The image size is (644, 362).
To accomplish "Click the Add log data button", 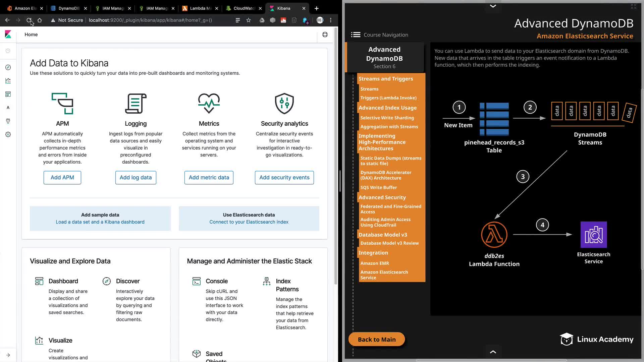I will click(x=136, y=177).
